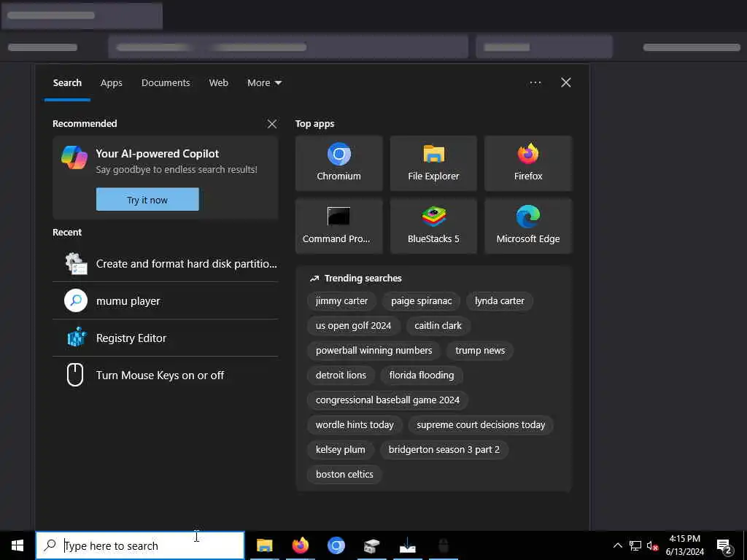Select the mumu player recent search
Viewport: 747px width, 560px height.
coord(166,301)
